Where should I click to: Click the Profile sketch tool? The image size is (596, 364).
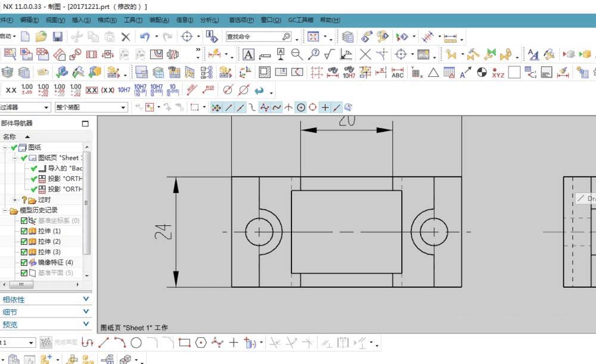pyautogui.click(x=87, y=343)
